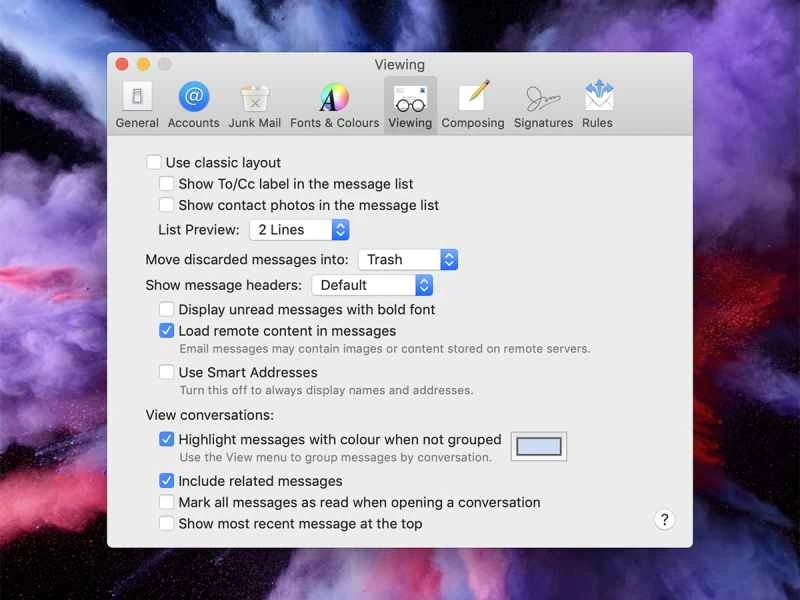
Task: Open the General preferences pane
Action: click(137, 100)
